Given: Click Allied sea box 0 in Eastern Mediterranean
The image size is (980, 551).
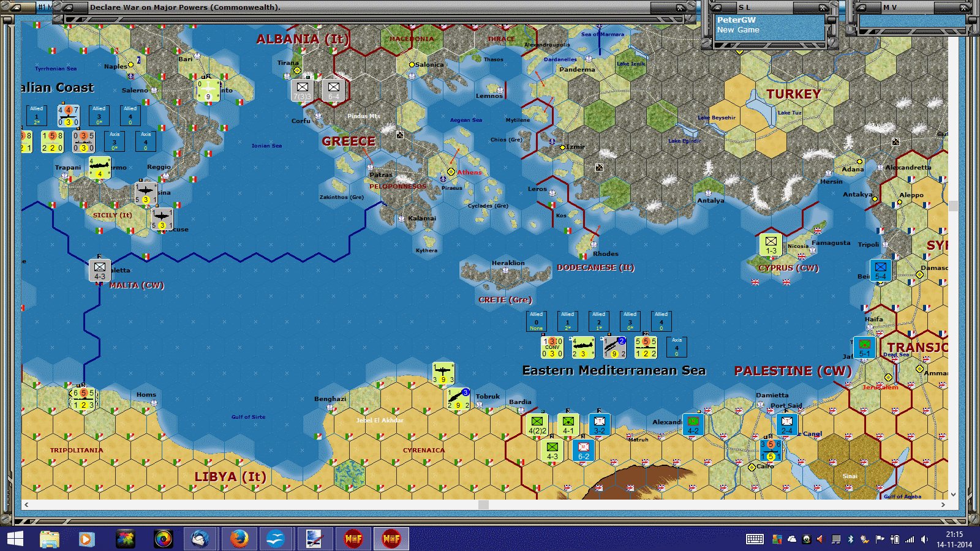Looking at the screenshot, I should (x=537, y=321).
